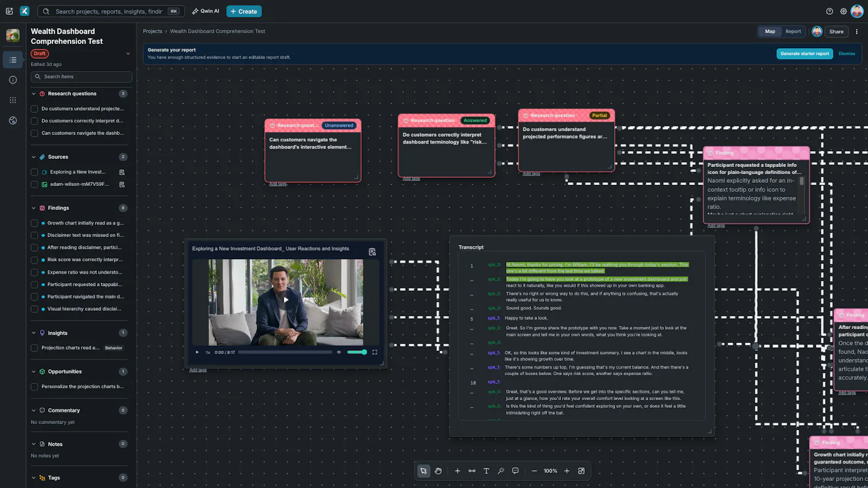Image resolution: width=868 pixels, height=488 pixels.
Task: Select the comment tool in canvas toolbar
Action: click(x=515, y=471)
